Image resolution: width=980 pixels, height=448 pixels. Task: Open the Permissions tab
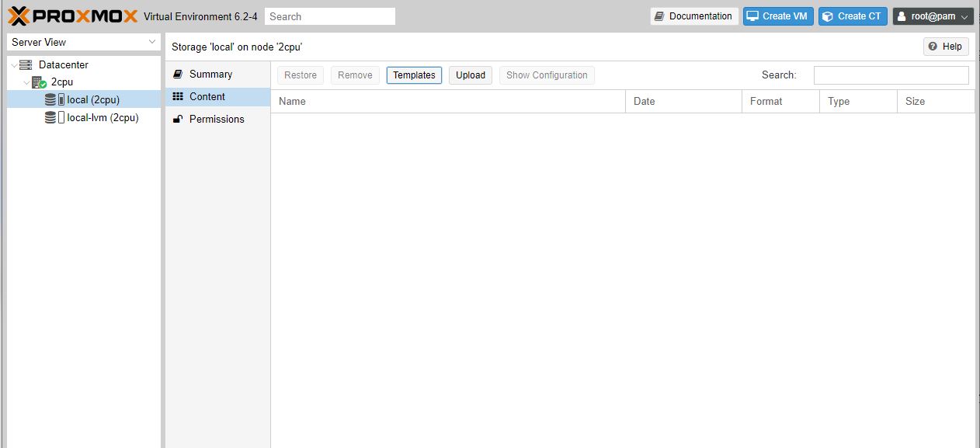pyautogui.click(x=217, y=119)
